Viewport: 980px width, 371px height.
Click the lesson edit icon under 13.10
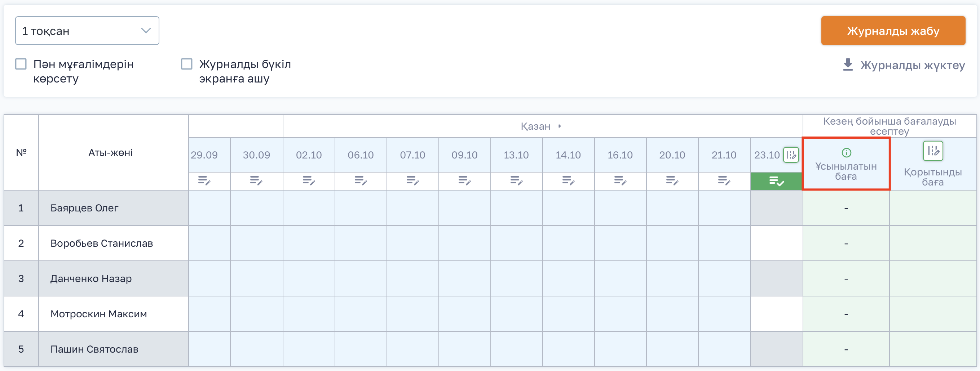(516, 180)
